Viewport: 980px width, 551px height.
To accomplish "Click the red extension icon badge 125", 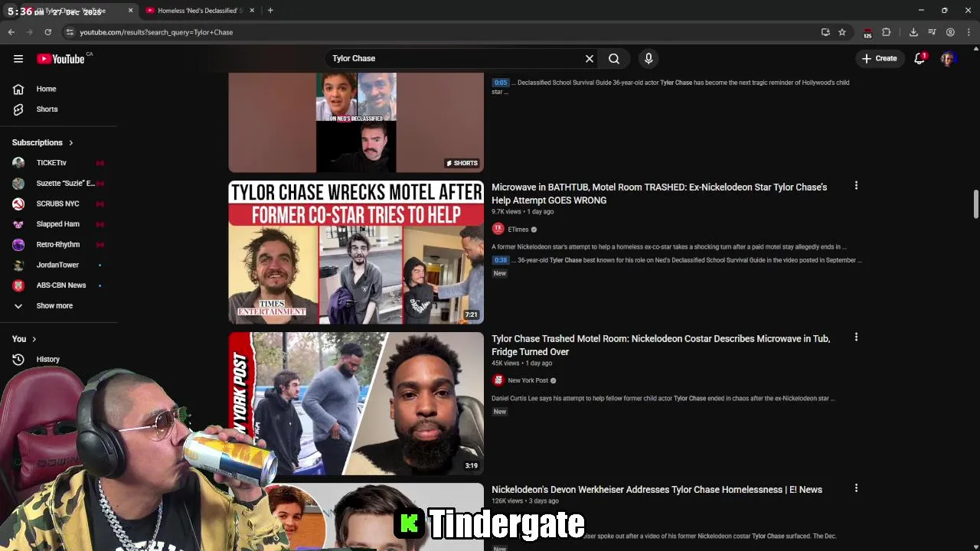I will point(867,33).
